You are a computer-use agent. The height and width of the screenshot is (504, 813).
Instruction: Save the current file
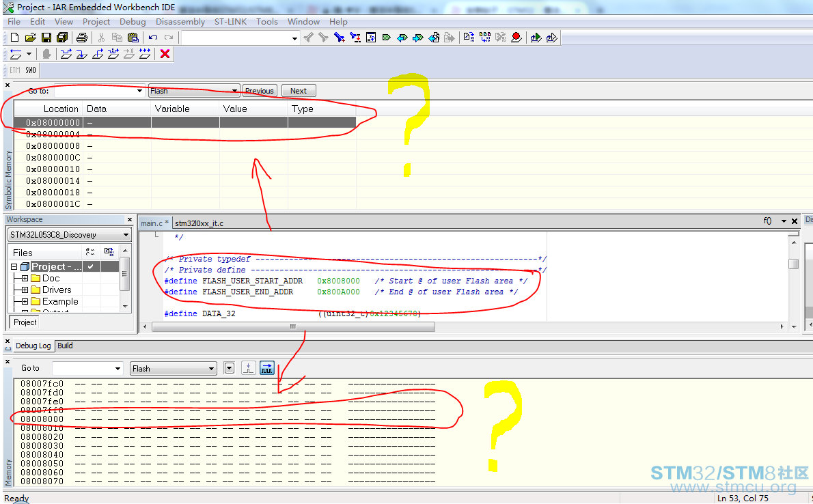point(46,38)
